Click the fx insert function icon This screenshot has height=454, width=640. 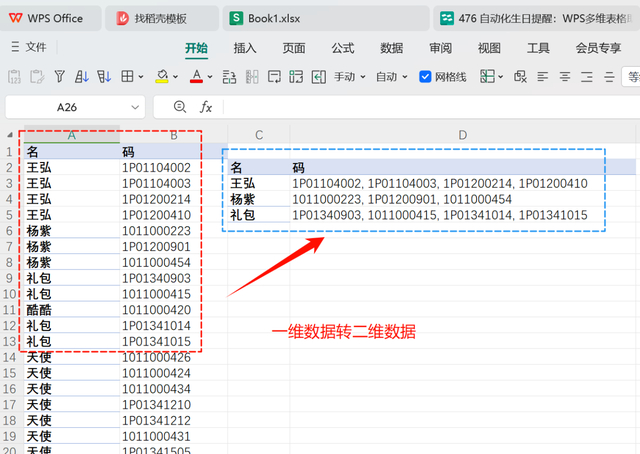(x=206, y=107)
